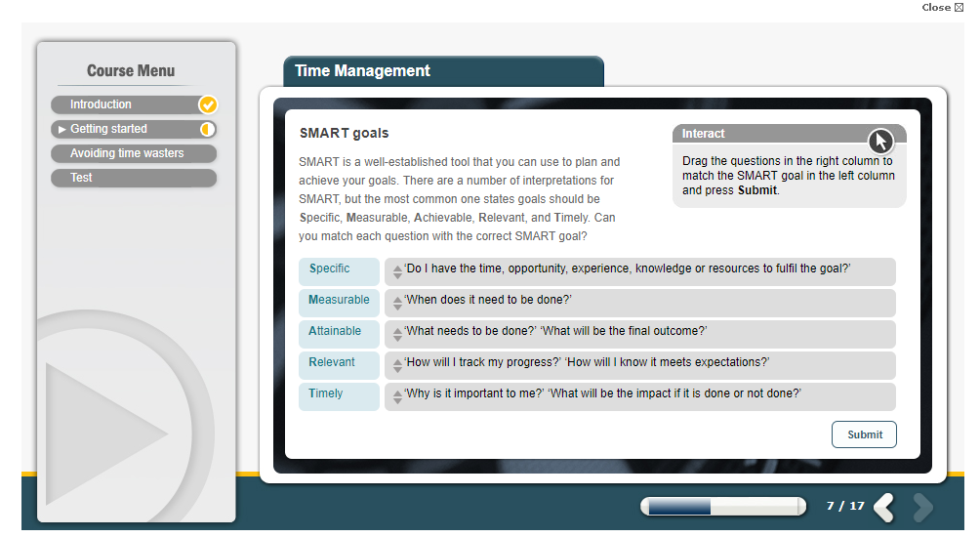Click the reorder arrows on 'What needs to be done' row
This screenshot has height=537, width=980.
tap(397, 334)
